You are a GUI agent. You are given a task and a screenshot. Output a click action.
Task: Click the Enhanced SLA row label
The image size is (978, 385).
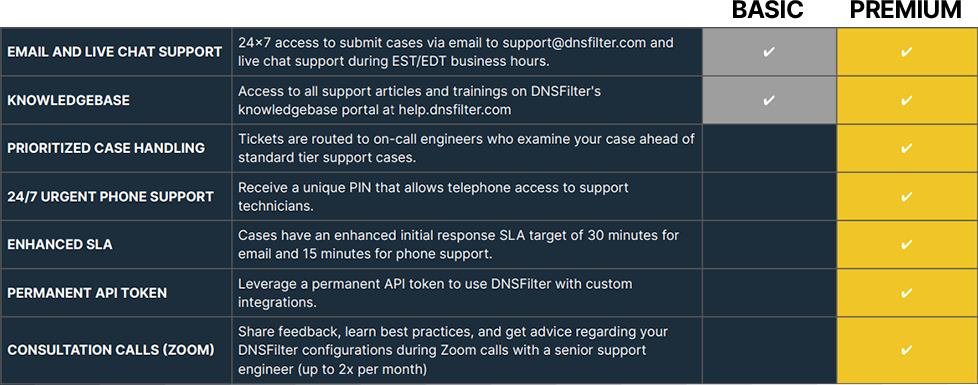(60, 245)
